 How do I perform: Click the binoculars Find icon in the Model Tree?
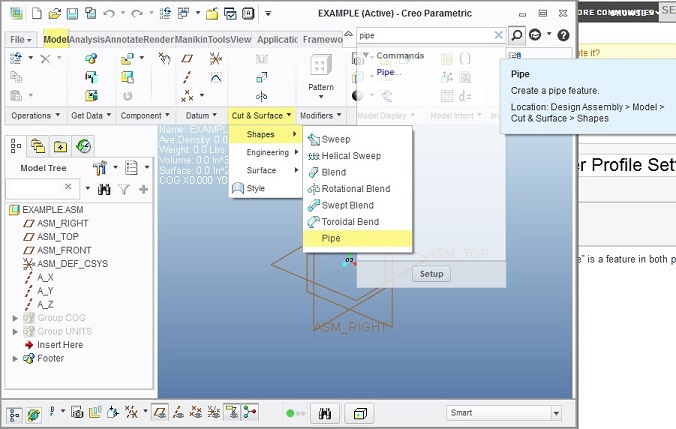[x=104, y=189]
